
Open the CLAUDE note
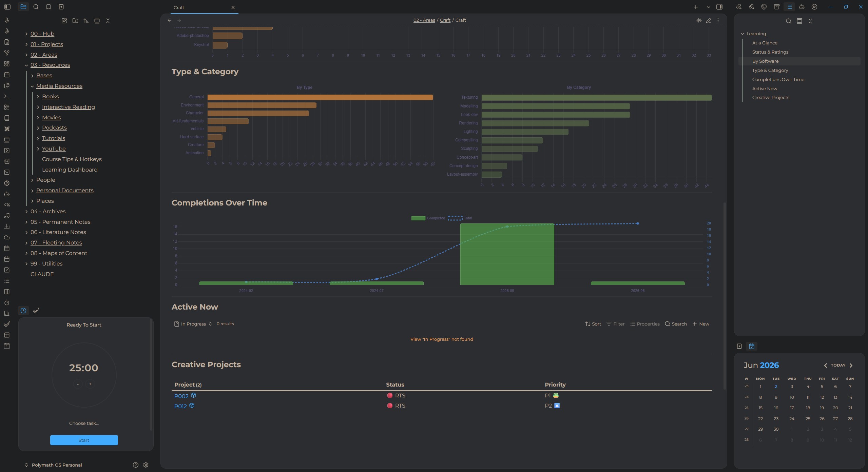point(42,274)
